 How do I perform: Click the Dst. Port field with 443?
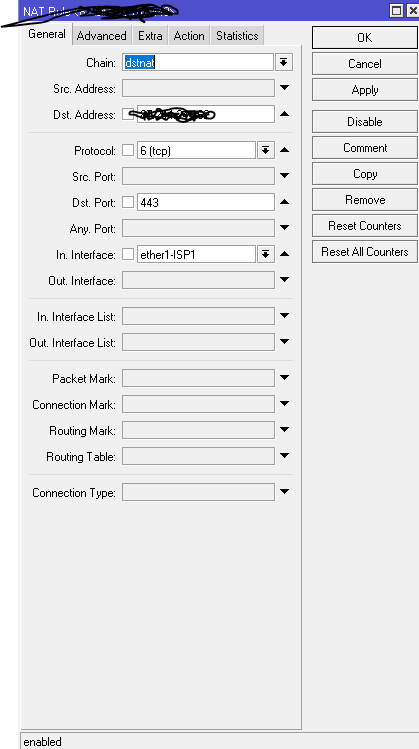[206, 203]
